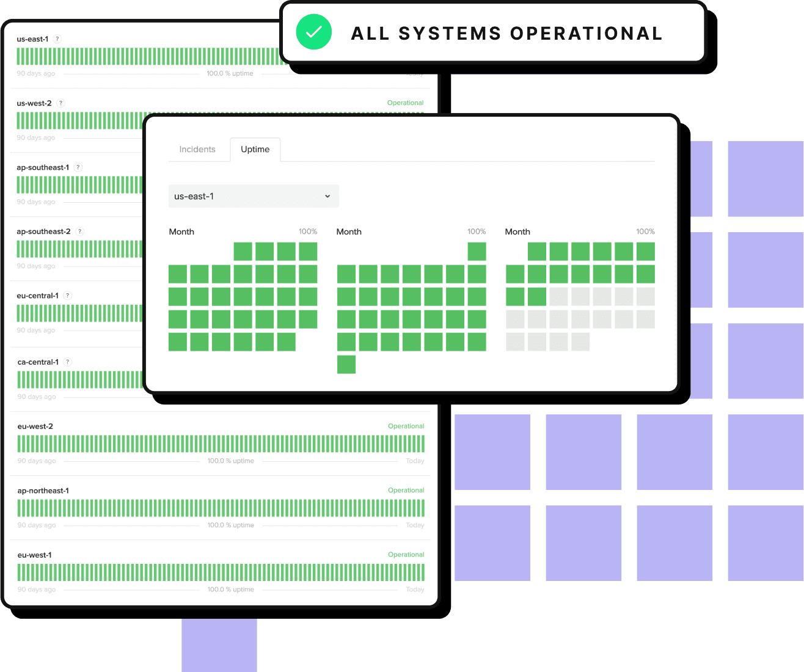Click the 100% label of the third month
This screenshot has width=804, height=672.
point(645,232)
